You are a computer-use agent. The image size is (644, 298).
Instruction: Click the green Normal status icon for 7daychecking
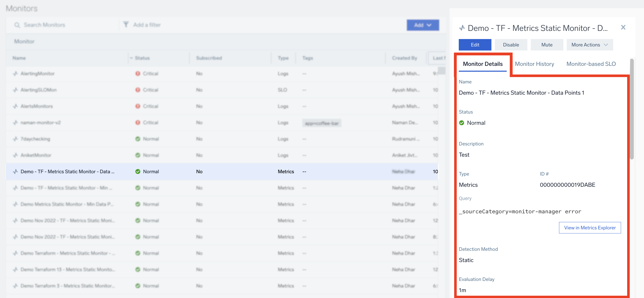tap(138, 139)
